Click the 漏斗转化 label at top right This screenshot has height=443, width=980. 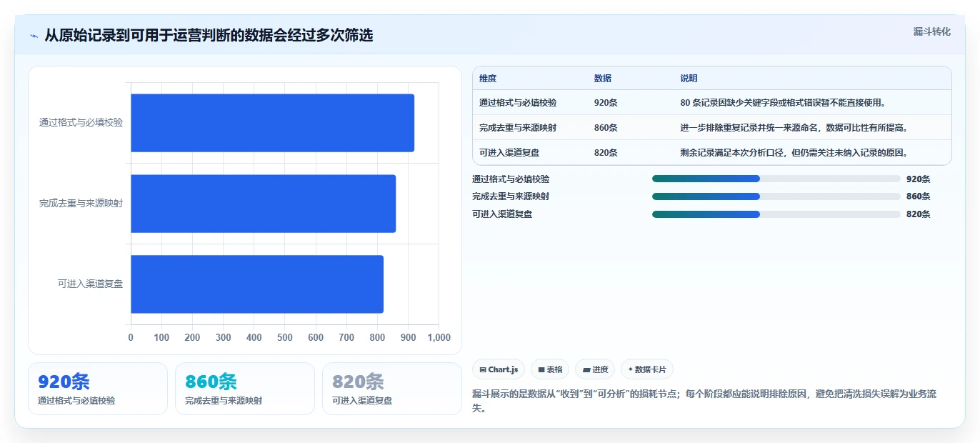coord(931,31)
